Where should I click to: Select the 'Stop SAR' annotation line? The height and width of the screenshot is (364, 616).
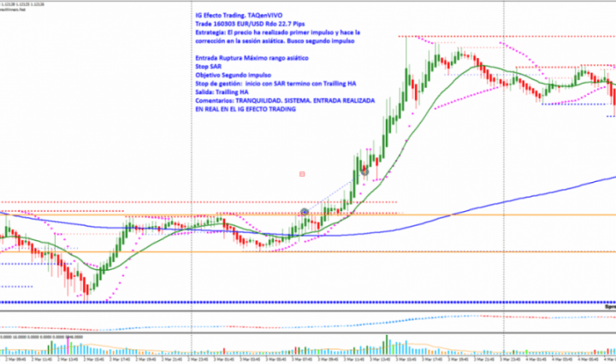(x=206, y=63)
